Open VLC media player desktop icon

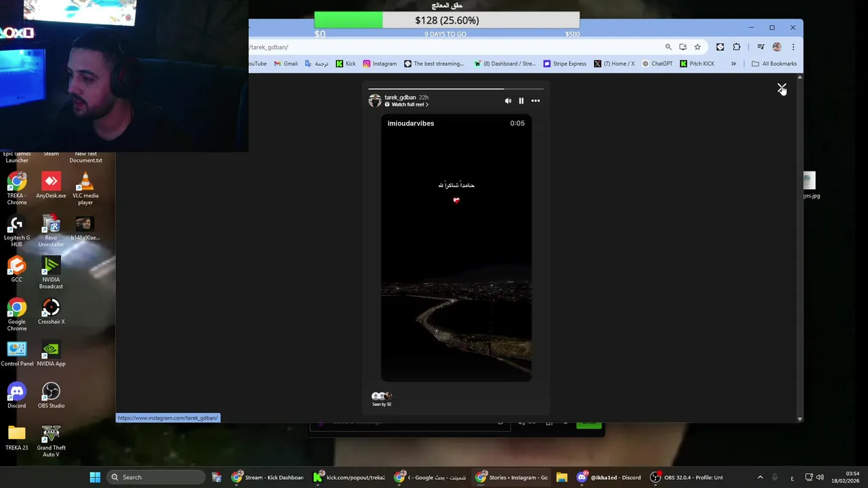coord(85,188)
